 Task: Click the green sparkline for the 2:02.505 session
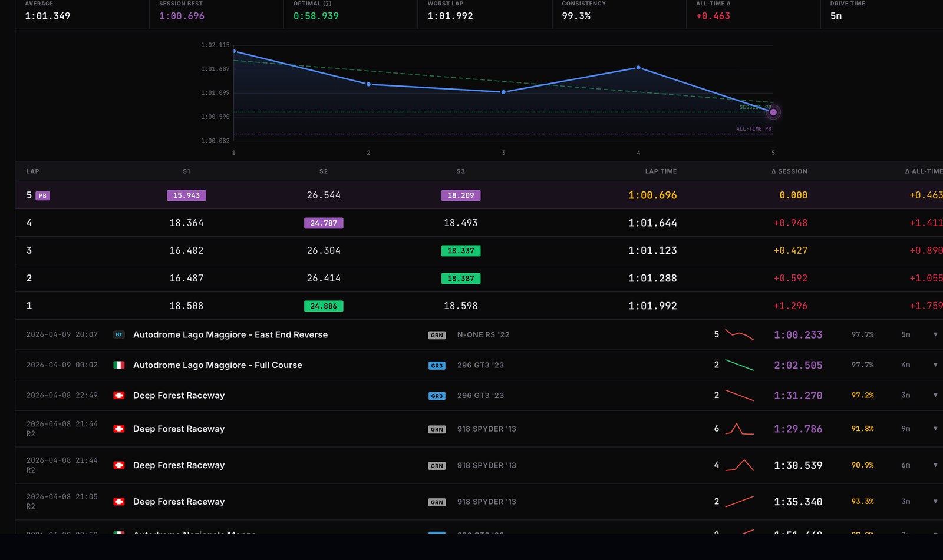tap(739, 365)
